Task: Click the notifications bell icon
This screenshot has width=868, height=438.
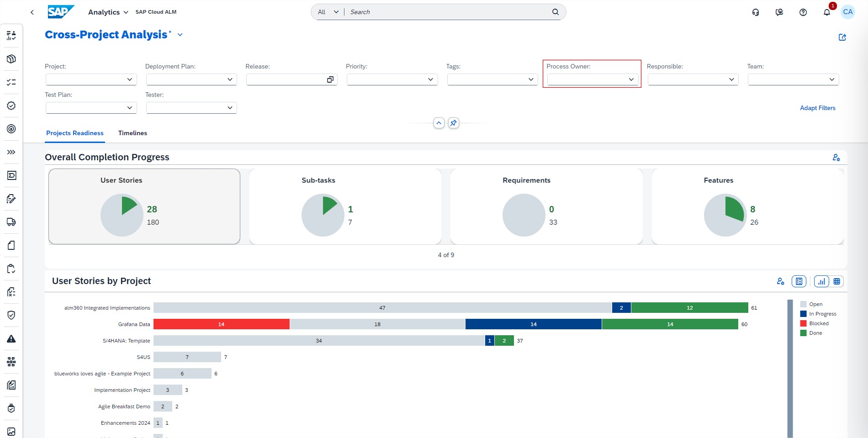Action: coord(826,12)
